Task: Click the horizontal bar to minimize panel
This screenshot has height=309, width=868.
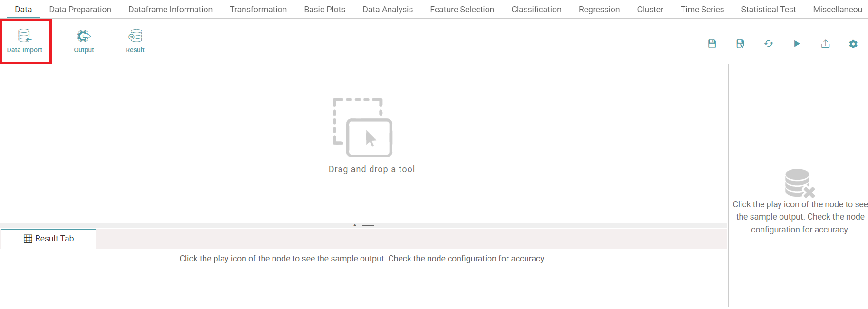Action: pos(368,225)
